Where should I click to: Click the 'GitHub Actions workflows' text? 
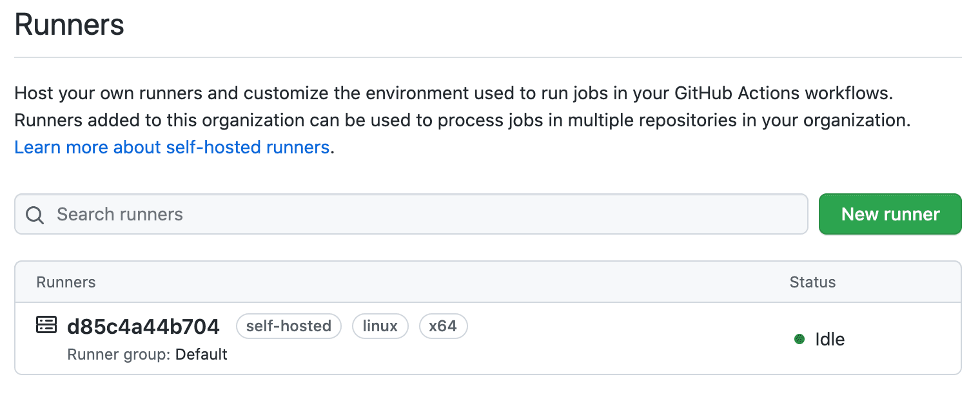[783, 93]
